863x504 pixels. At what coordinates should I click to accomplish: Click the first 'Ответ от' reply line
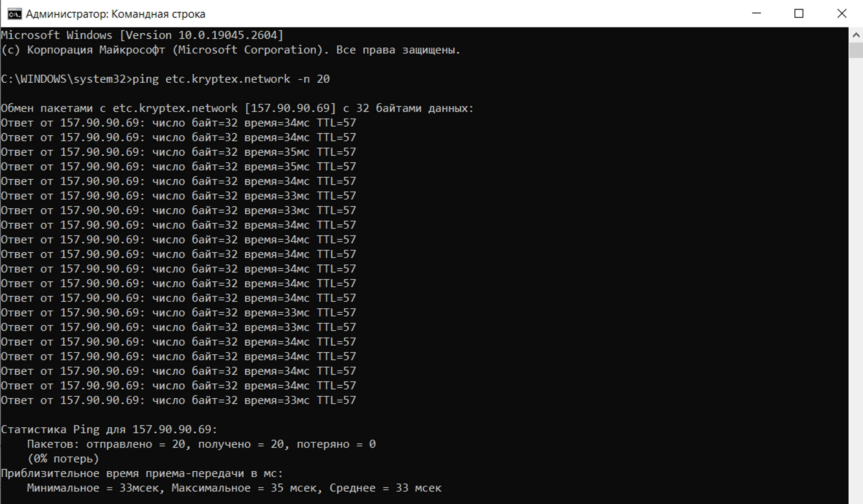(x=178, y=123)
